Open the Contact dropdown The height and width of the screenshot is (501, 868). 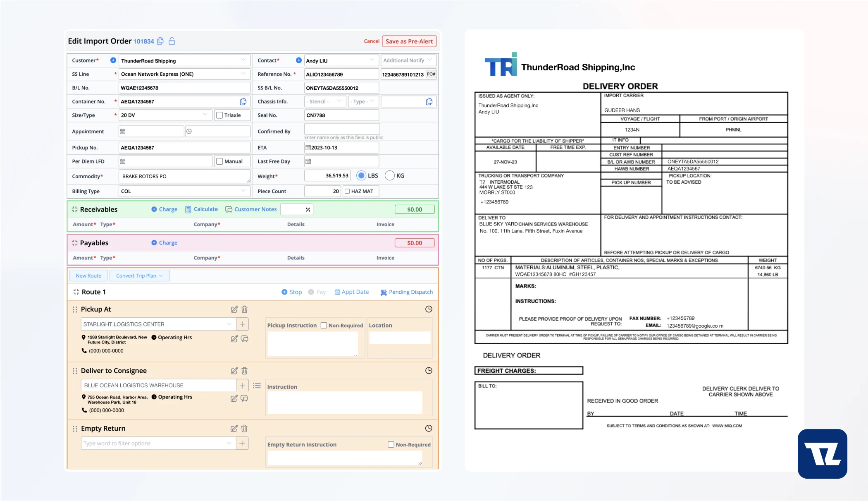point(341,60)
